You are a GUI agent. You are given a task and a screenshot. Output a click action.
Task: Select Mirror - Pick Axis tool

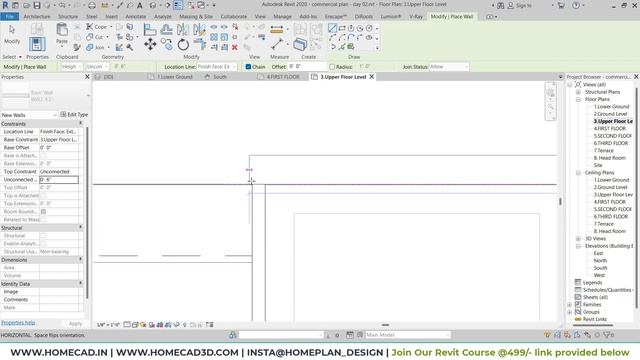(182, 29)
